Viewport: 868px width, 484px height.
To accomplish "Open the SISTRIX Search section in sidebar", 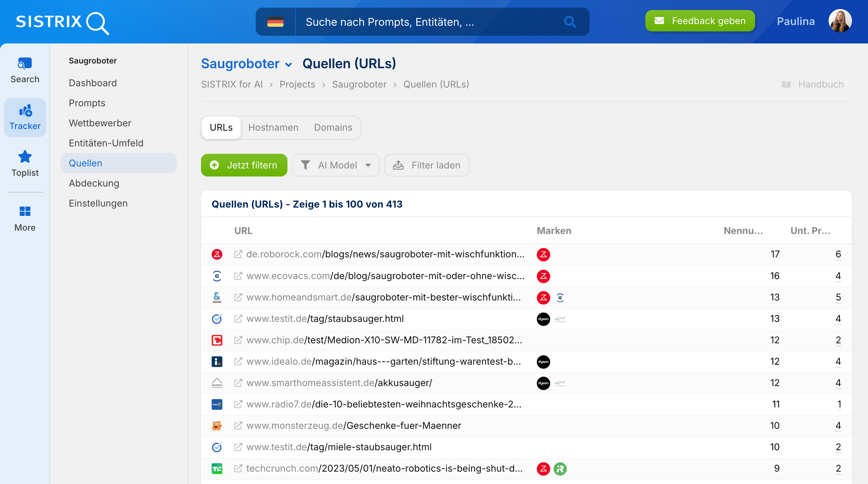I will (25, 69).
